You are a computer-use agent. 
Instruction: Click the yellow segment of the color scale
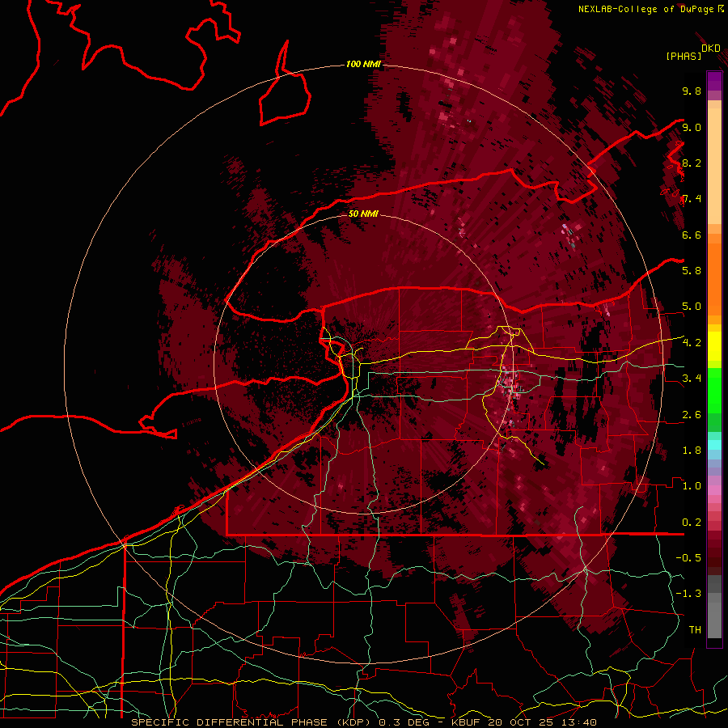pyautogui.click(x=714, y=346)
